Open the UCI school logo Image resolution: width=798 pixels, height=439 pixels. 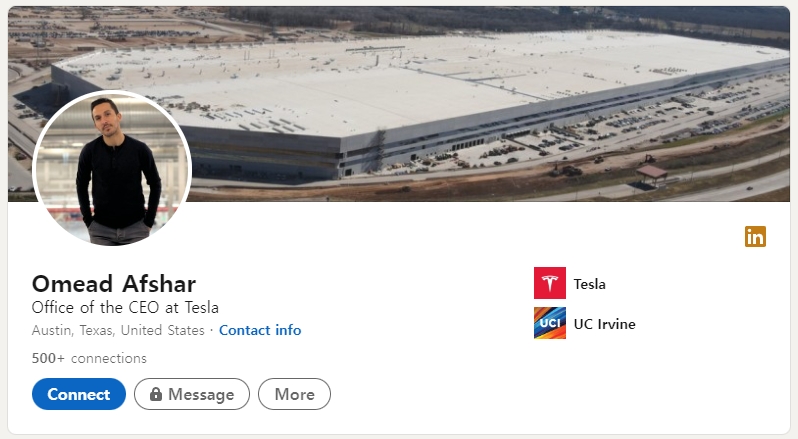pyautogui.click(x=550, y=323)
